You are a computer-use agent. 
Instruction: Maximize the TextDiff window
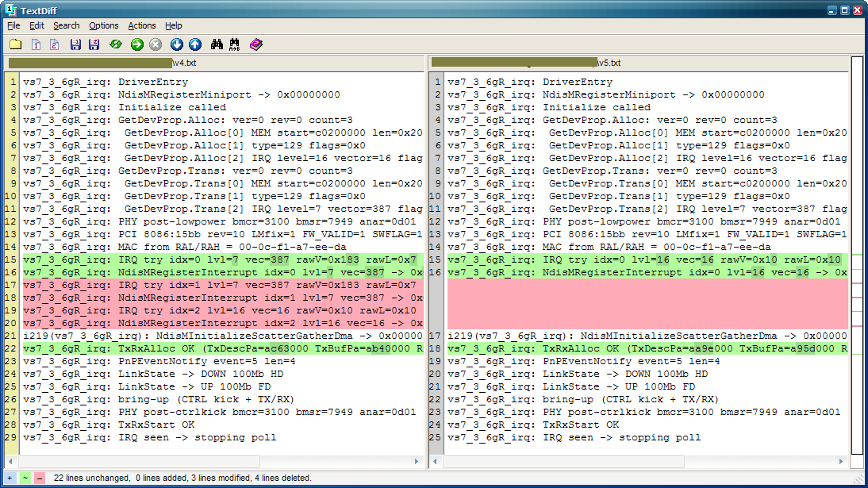pyautogui.click(x=845, y=10)
